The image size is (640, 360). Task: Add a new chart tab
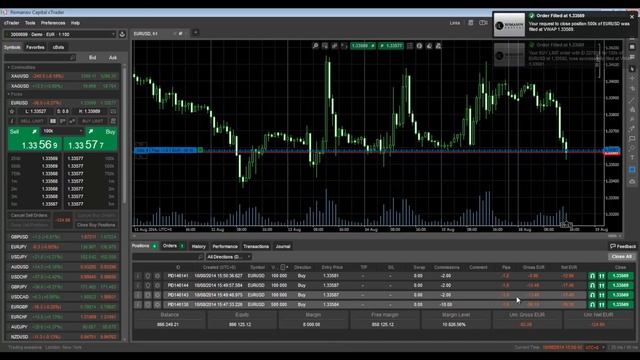coord(195,33)
